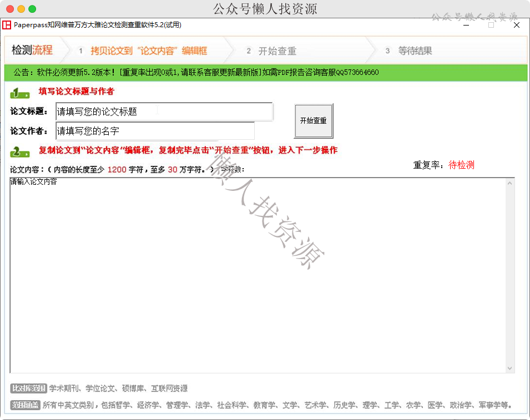The height and width of the screenshot is (420, 530).
Task: Click the green macOS zoom dot
Action: (x=32, y=9)
